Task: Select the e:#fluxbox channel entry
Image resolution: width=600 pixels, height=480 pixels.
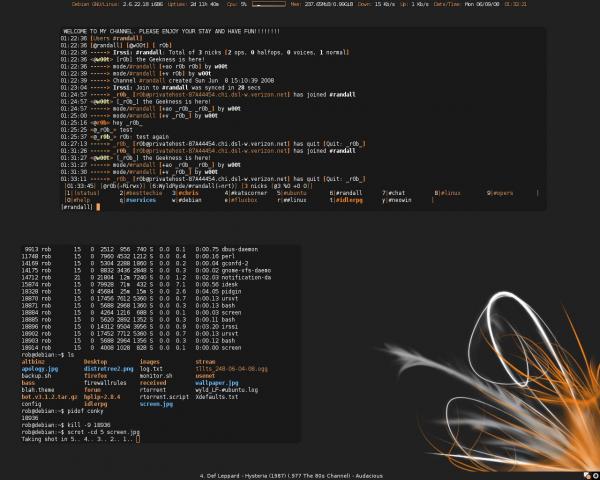Action: click(x=241, y=200)
